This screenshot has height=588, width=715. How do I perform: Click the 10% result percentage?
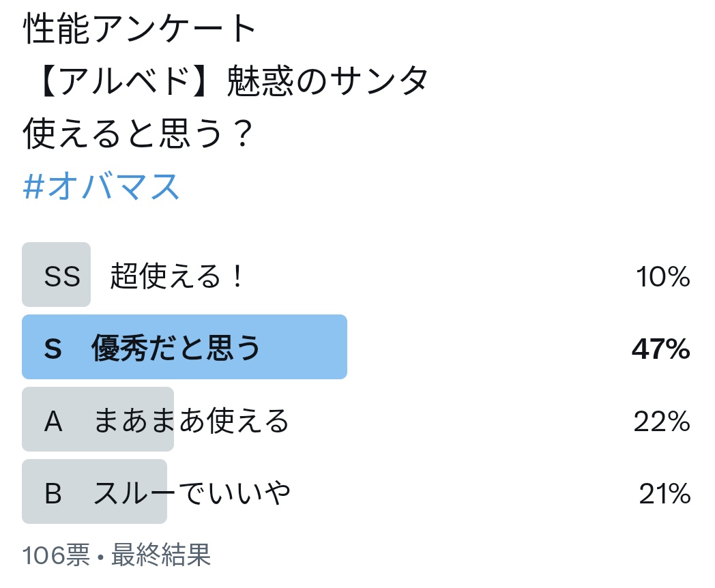(663, 277)
